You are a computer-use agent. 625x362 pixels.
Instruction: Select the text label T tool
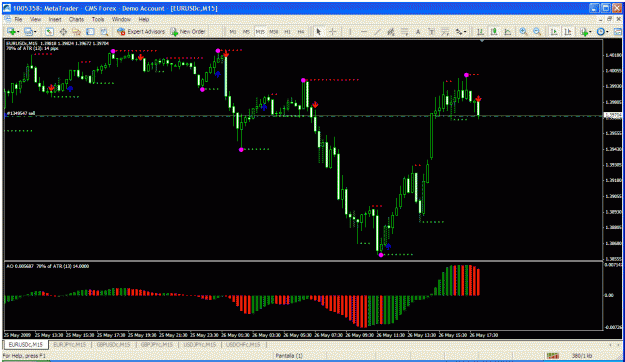tap(431, 31)
